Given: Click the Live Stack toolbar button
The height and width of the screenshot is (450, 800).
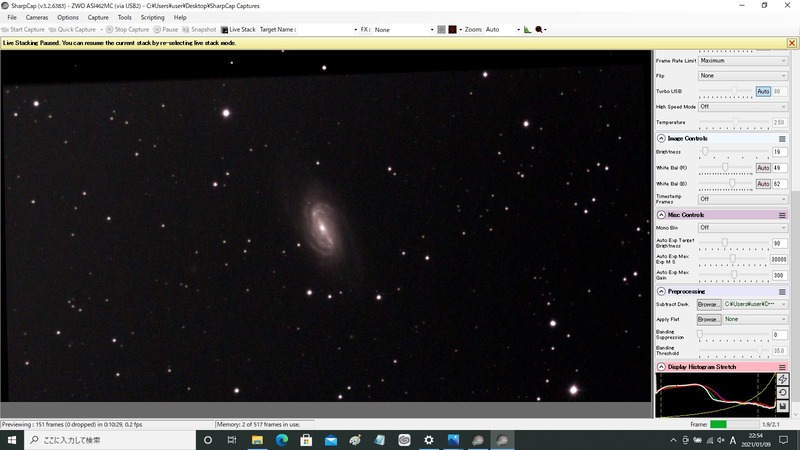Looking at the screenshot, I should [238, 30].
